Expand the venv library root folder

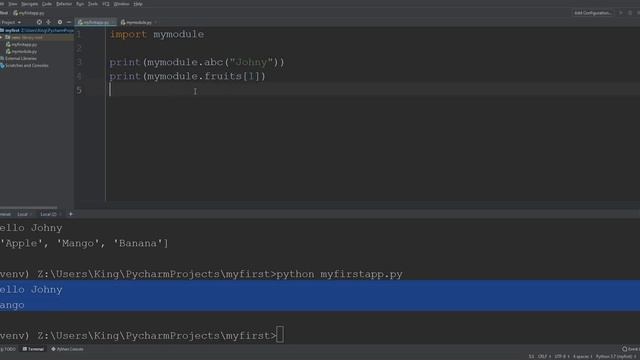coord(2,37)
